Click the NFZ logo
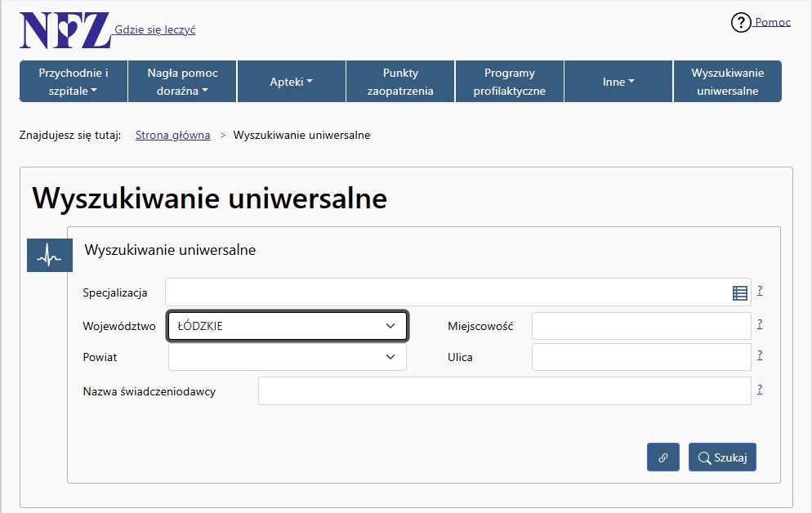The height and width of the screenshot is (513, 812). tap(65, 30)
